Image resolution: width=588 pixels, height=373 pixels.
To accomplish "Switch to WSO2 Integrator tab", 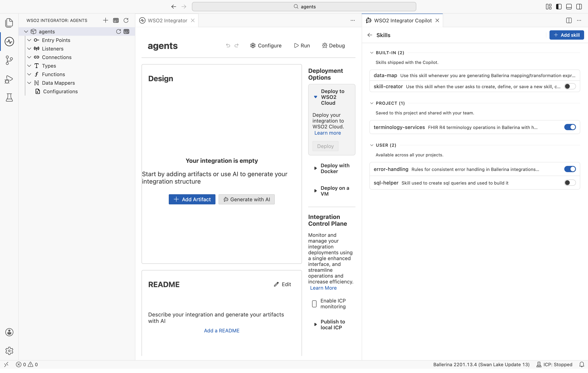I will coord(167,20).
